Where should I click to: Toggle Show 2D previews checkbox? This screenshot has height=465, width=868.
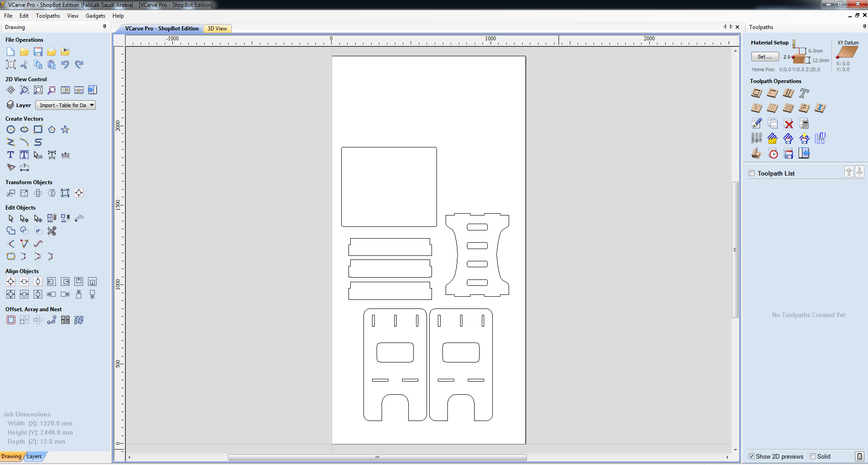(751, 456)
